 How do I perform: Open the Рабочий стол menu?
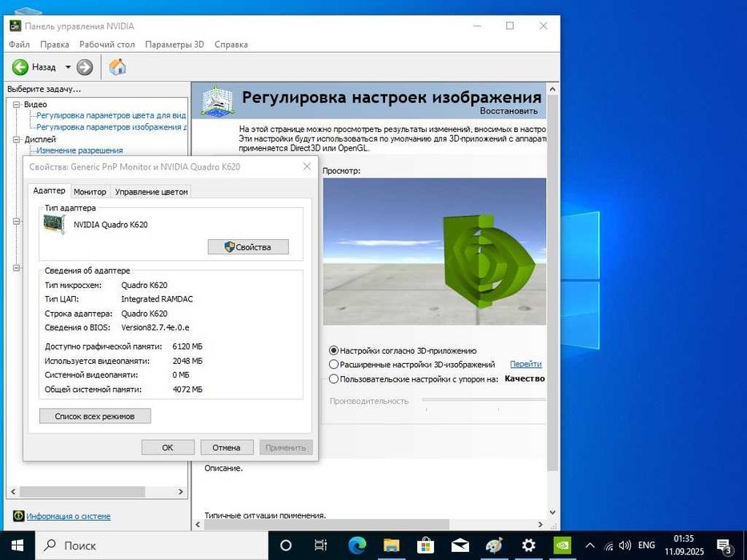(106, 44)
